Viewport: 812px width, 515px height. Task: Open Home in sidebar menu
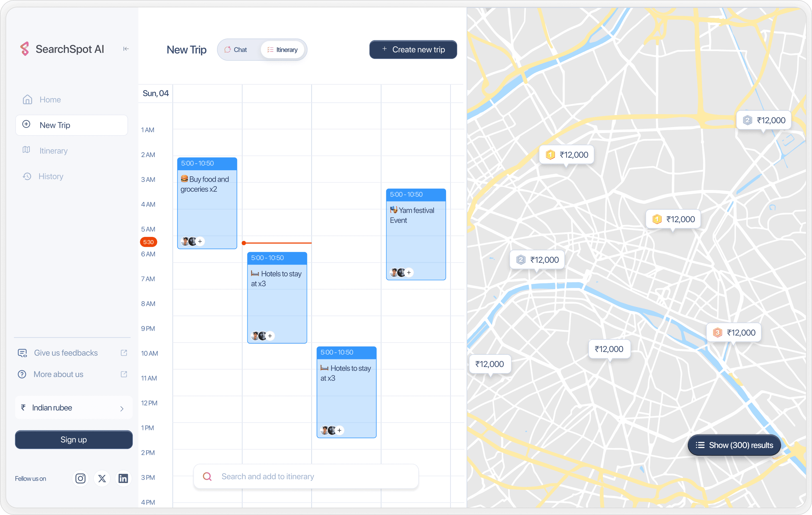click(x=50, y=100)
